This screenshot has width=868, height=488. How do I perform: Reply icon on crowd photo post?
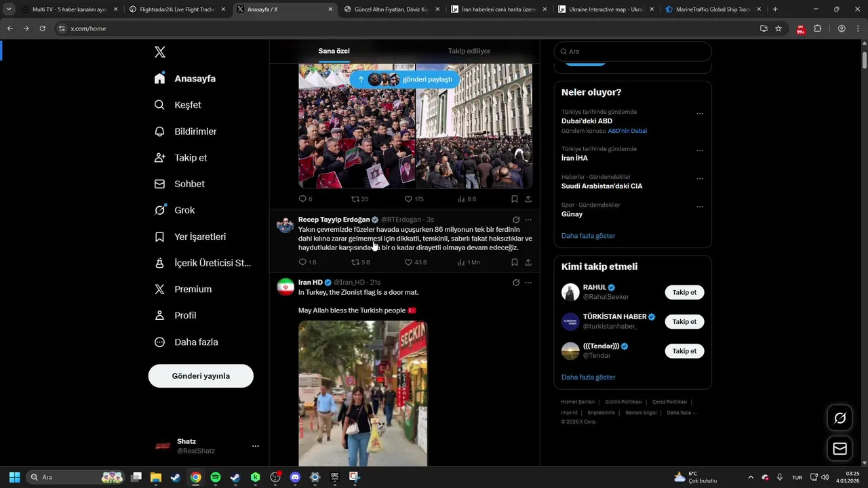(303, 199)
